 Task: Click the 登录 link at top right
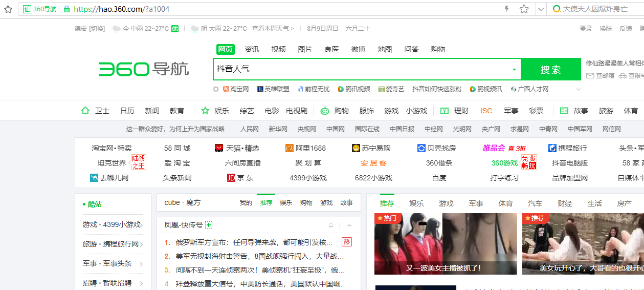click(586, 29)
